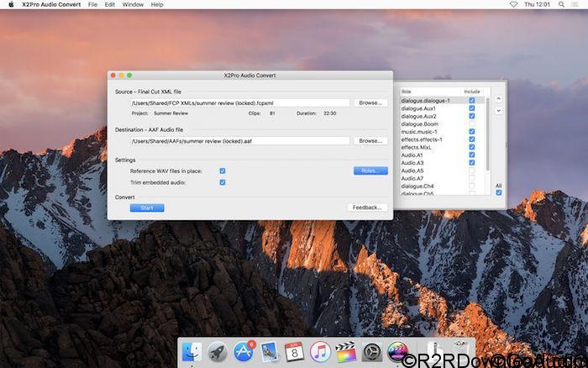Image resolution: width=588 pixels, height=368 pixels.
Task: Open Launchpad rocket icon in dock
Action: 218,352
